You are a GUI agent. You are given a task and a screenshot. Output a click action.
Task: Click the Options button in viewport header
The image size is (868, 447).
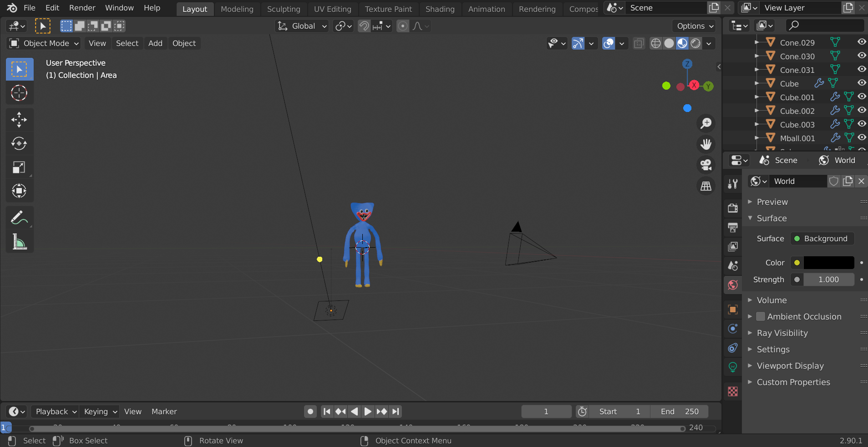pos(693,26)
